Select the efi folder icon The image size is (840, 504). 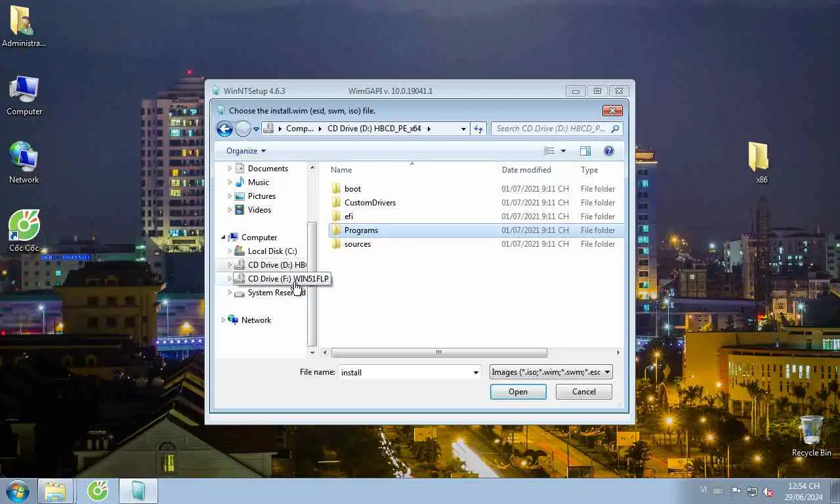(x=337, y=216)
